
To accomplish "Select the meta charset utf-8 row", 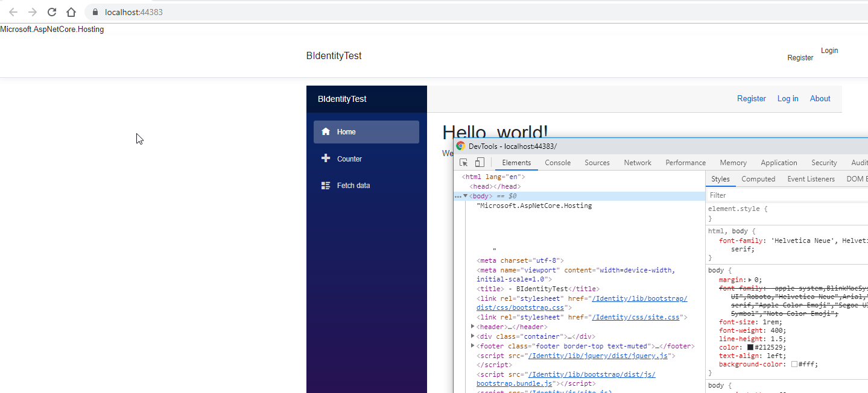I will tap(520, 260).
